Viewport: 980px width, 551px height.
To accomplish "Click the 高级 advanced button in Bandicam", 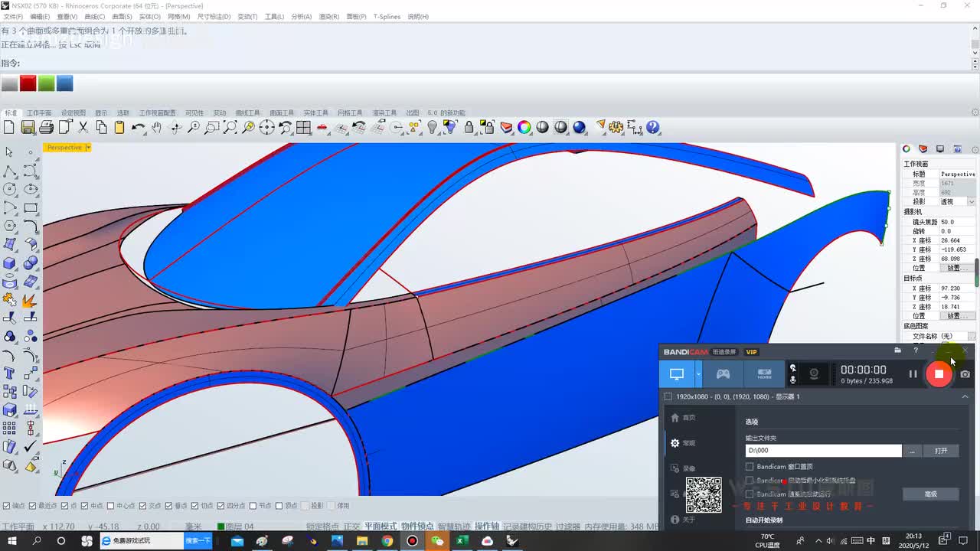I will click(930, 494).
